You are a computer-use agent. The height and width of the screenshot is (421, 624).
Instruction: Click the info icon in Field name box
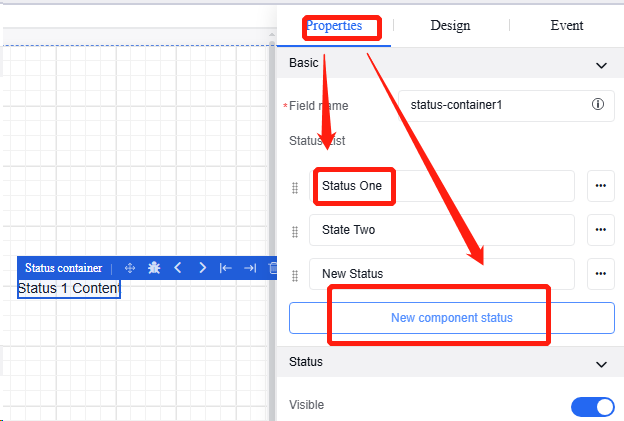[x=598, y=104]
